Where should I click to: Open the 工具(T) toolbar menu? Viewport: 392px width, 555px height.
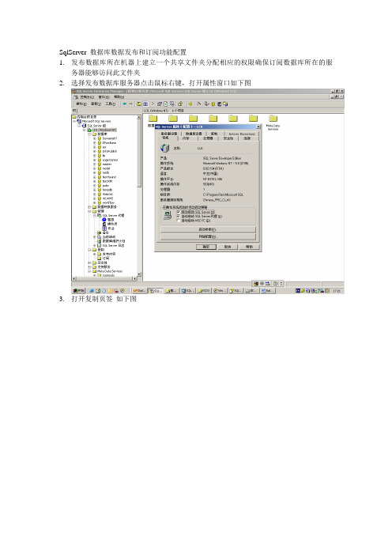[x=111, y=104]
